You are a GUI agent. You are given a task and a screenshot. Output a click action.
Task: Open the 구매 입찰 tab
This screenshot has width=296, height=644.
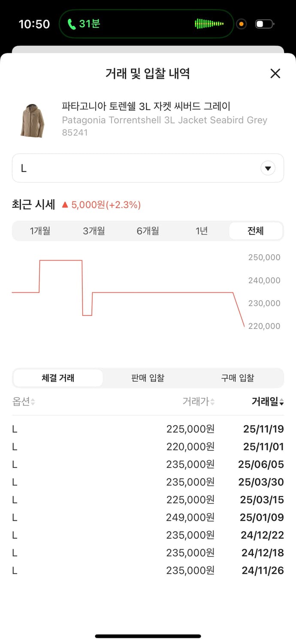click(x=238, y=378)
